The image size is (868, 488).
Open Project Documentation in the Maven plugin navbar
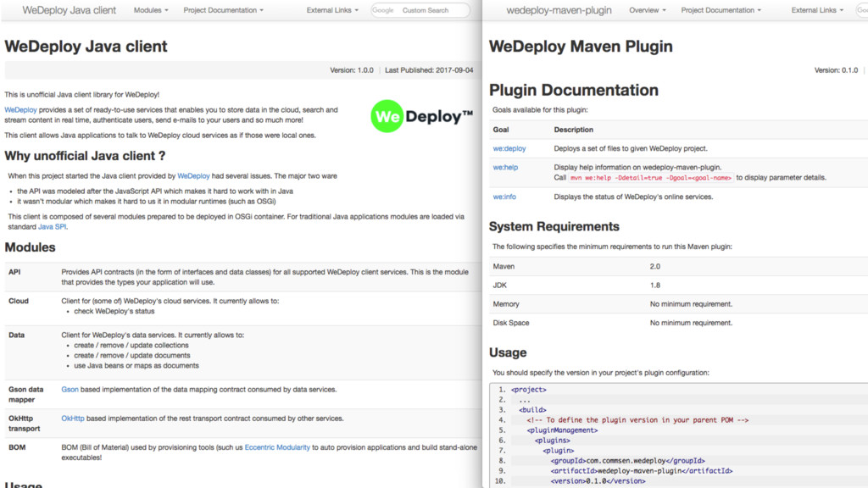[721, 10]
